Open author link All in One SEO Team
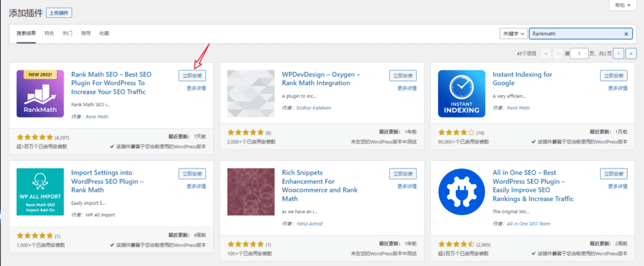644x266 pixels. 528,224
